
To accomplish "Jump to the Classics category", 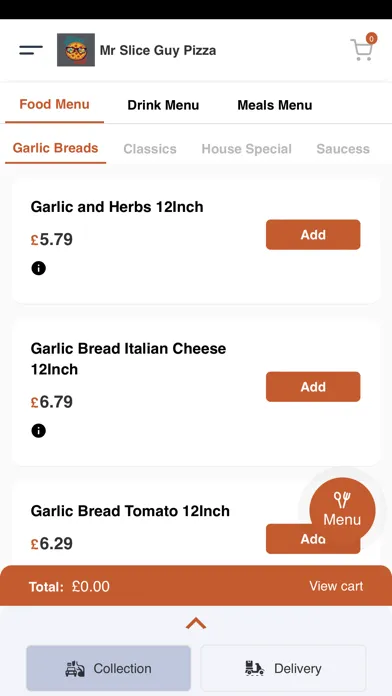I will tap(150, 149).
